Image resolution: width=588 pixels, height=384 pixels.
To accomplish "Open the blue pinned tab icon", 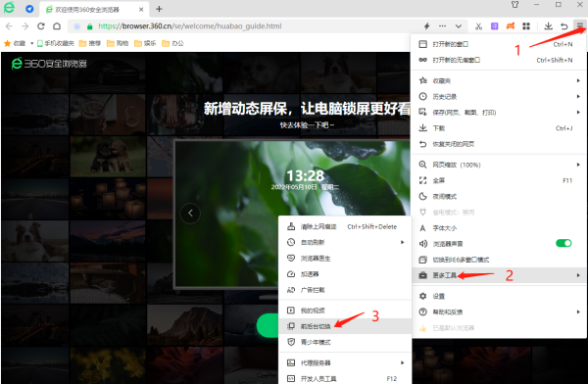I will pos(29,9).
